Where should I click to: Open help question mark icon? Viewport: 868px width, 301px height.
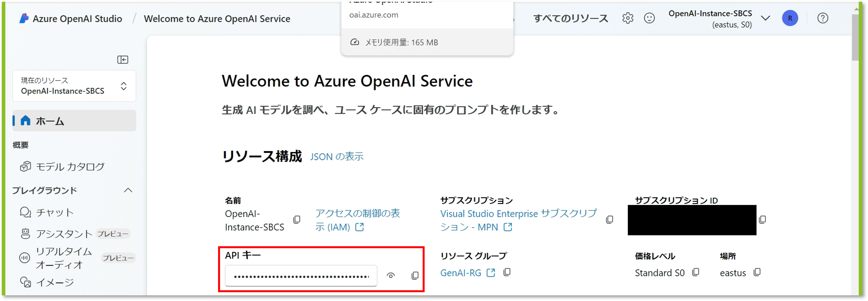point(822,18)
